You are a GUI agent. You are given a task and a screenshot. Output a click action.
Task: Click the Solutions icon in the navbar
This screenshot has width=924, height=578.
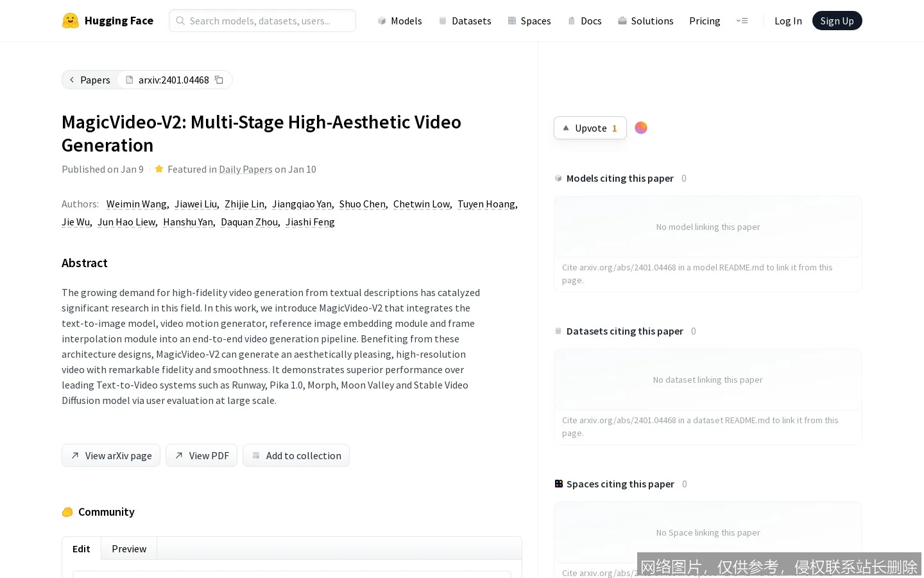[622, 21]
